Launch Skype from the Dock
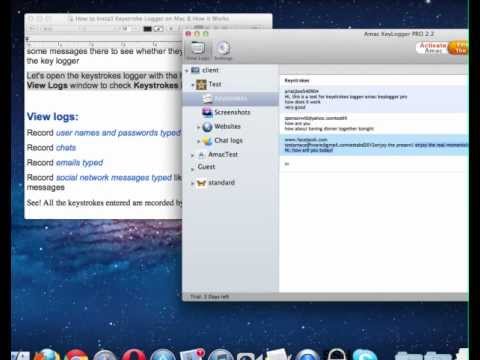480x360 pixels. coord(365,355)
